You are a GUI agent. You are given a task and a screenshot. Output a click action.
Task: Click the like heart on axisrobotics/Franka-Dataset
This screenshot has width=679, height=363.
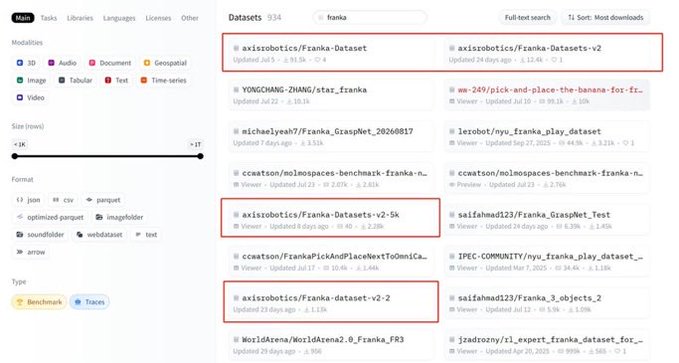pos(317,60)
